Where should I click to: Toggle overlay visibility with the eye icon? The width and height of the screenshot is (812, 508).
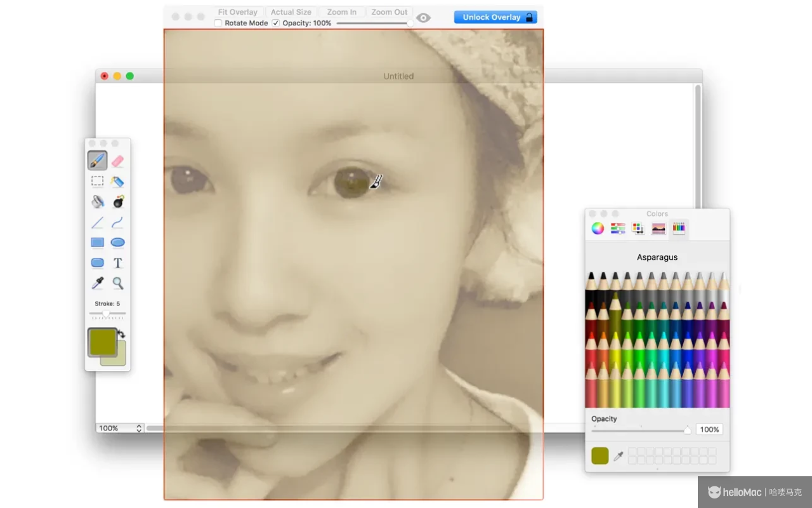[423, 18]
